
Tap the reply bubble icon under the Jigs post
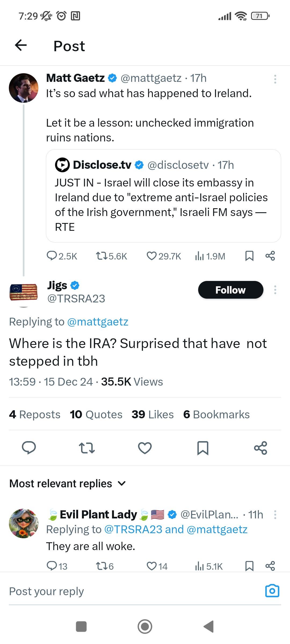coord(29,448)
